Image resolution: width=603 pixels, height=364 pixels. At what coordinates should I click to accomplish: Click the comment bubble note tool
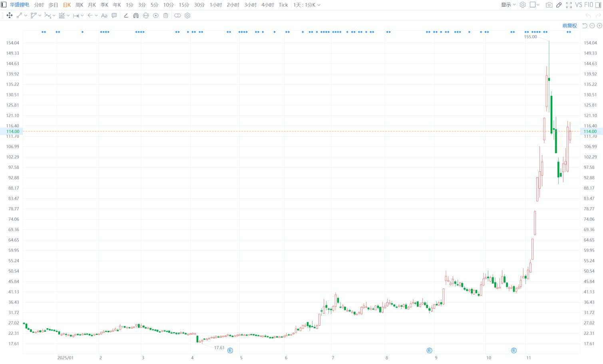coord(114,16)
